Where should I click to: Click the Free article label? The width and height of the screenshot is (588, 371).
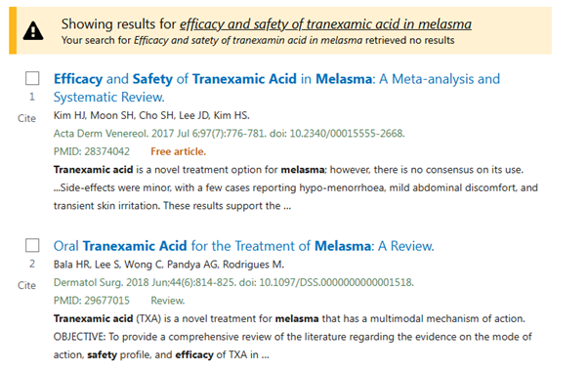[178, 151]
